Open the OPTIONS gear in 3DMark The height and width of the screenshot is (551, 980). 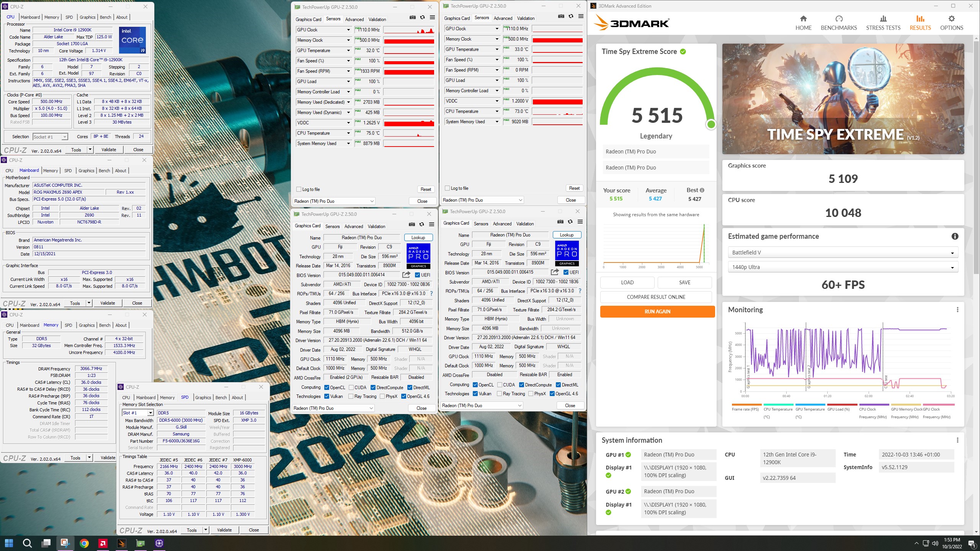click(x=951, y=23)
